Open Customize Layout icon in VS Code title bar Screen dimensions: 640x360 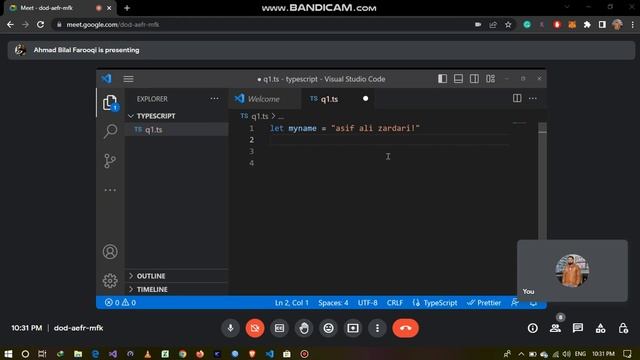(491, 78)
